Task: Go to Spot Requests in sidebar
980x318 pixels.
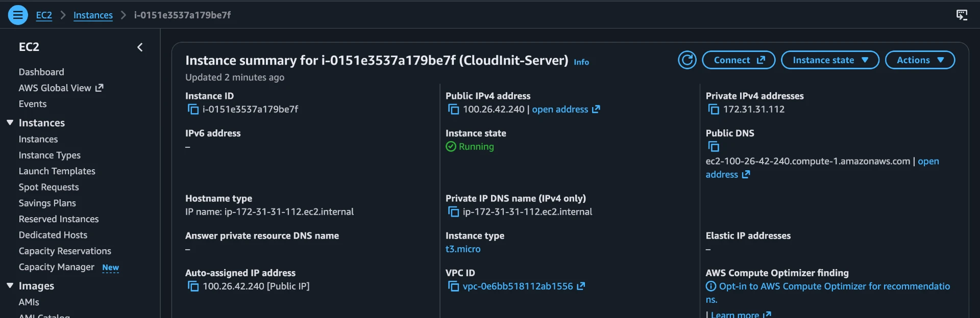Action: 49,187
